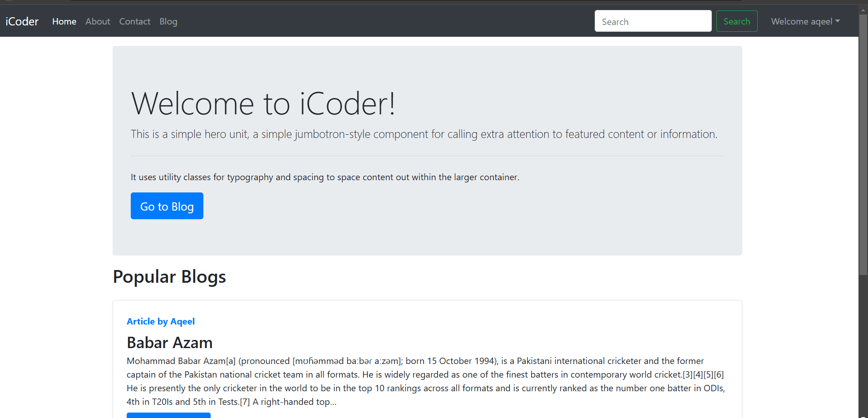The image size is (868, 418).
Task: Go to the About page
Action: click(98, 21)
